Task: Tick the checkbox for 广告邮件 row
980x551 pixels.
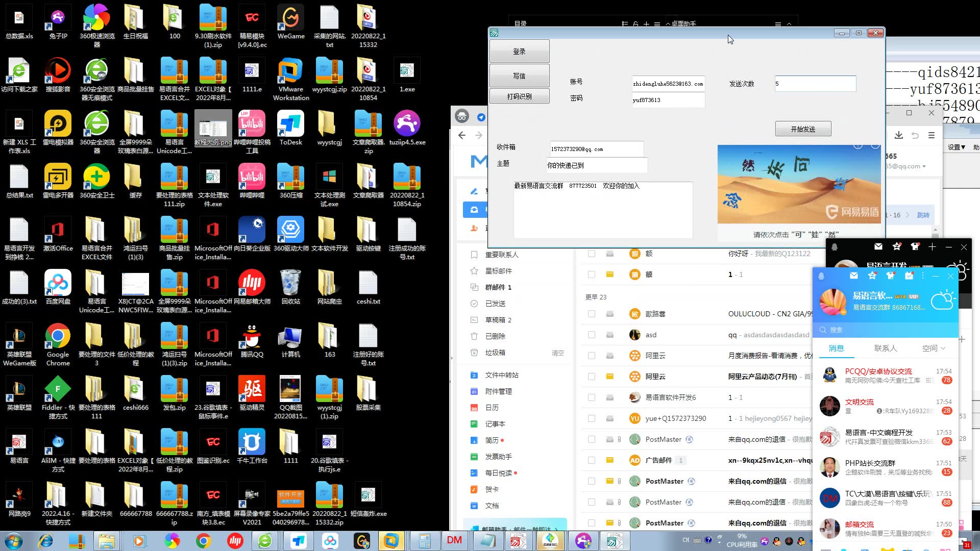Action: point(592,460)
